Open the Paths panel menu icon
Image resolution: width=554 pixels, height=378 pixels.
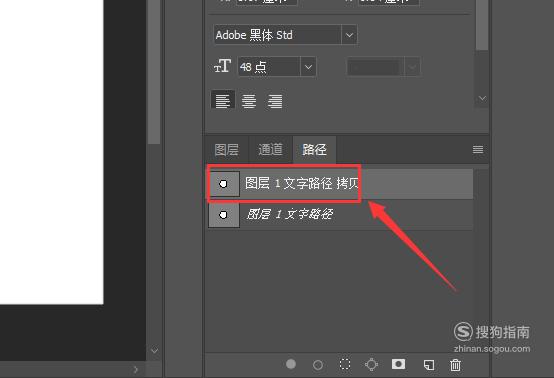(478, 149)
